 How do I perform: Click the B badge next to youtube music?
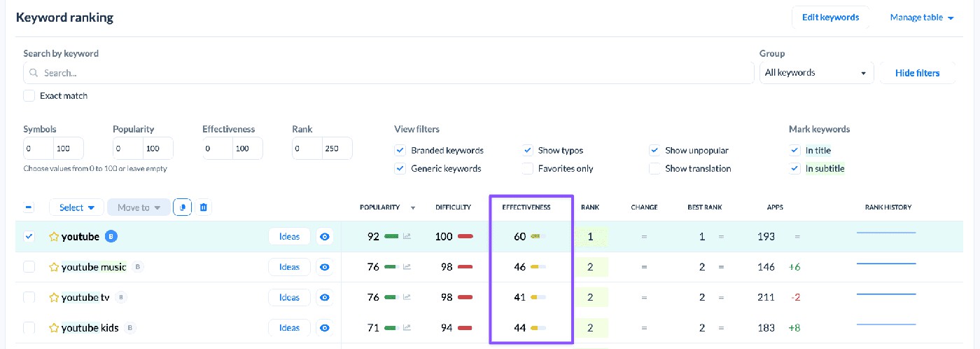(138, 267)
